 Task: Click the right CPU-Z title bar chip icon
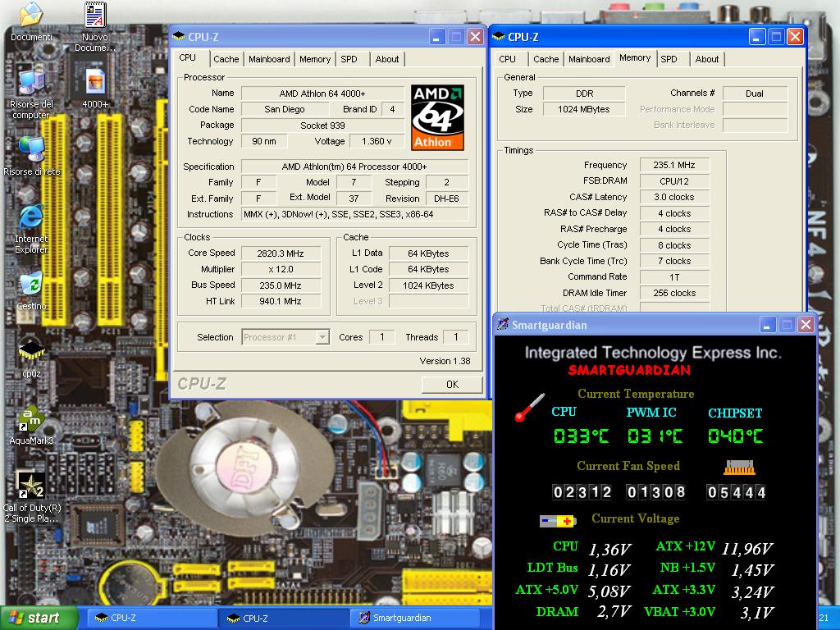click(x=498, y=36)
